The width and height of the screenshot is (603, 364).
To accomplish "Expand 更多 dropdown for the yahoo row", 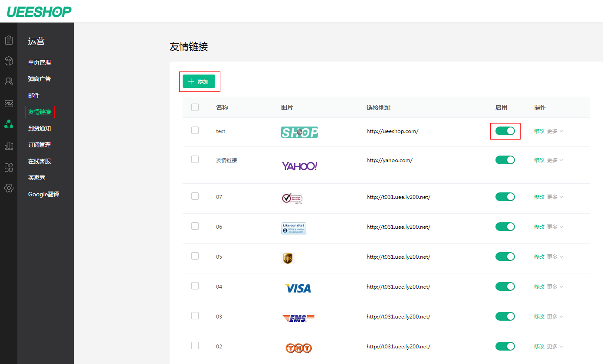I will coord(555,160).
